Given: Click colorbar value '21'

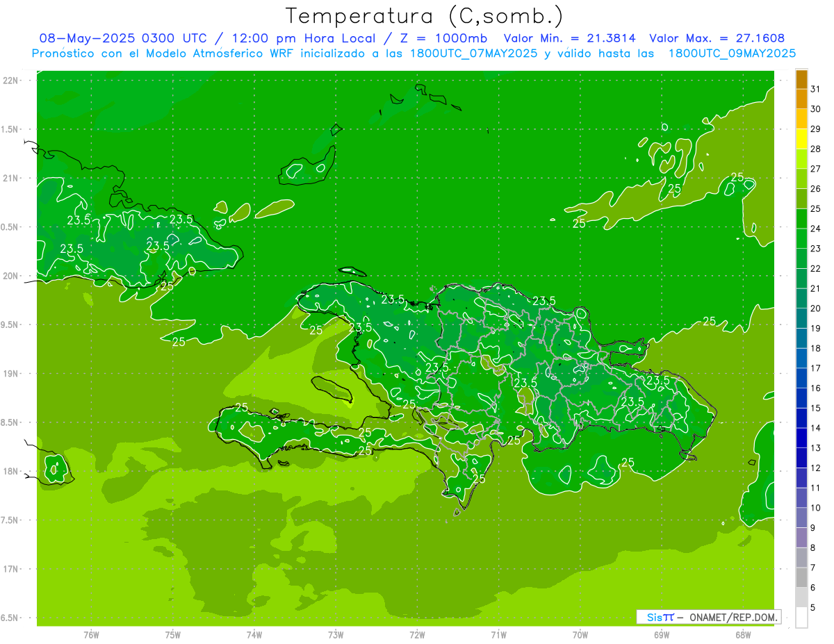Looking at the screenshot, I should (815, 288).
